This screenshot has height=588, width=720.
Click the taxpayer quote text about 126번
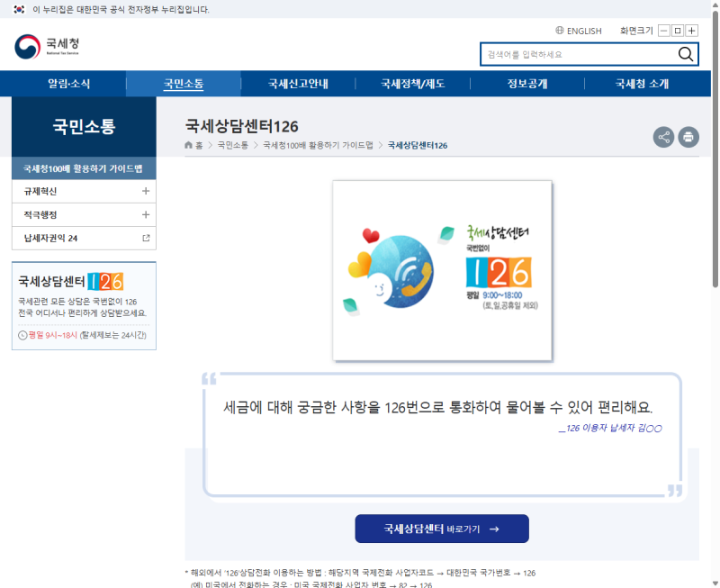point(437,407)
